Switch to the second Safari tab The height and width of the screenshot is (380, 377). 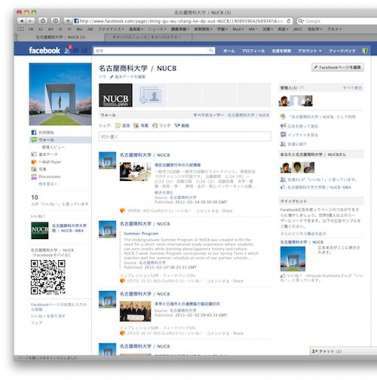148,37
